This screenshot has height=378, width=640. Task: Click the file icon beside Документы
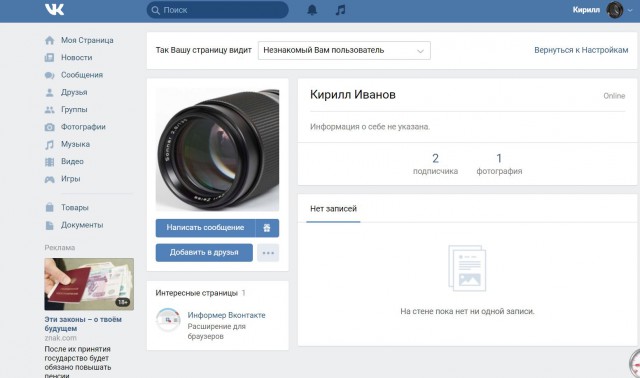coord(49,225)
